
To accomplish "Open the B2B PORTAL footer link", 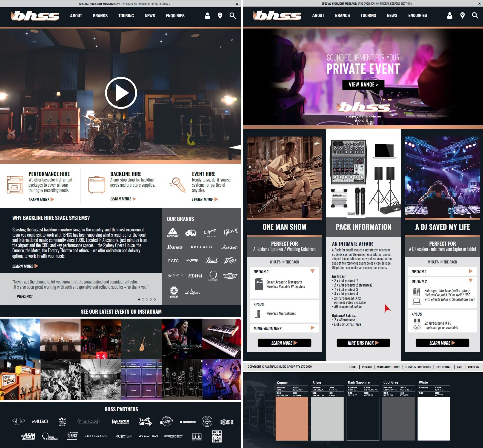I will tap(443, 367).
